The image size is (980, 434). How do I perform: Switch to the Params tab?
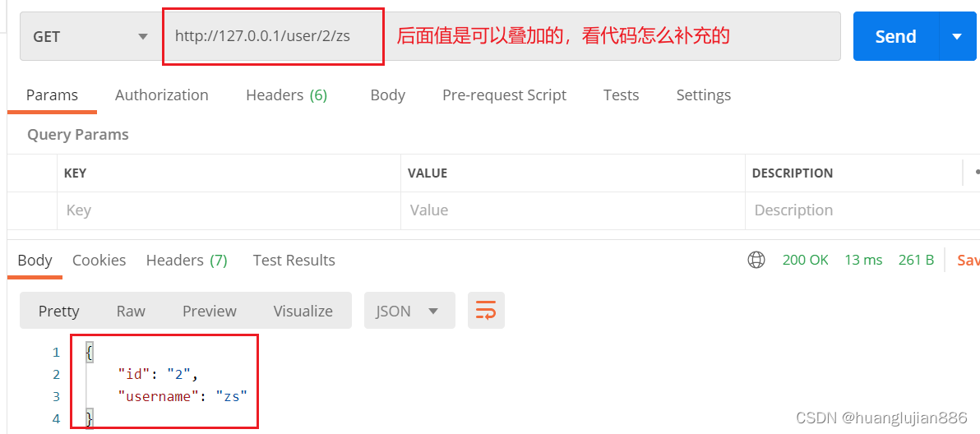click(52, 95)
